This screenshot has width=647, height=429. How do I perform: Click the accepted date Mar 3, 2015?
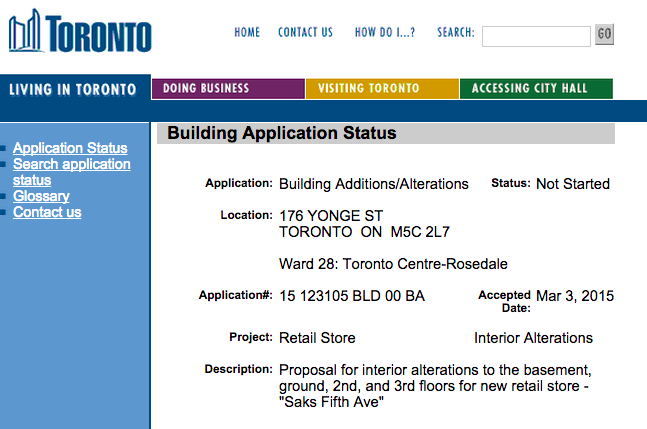(x=575, y=296)
